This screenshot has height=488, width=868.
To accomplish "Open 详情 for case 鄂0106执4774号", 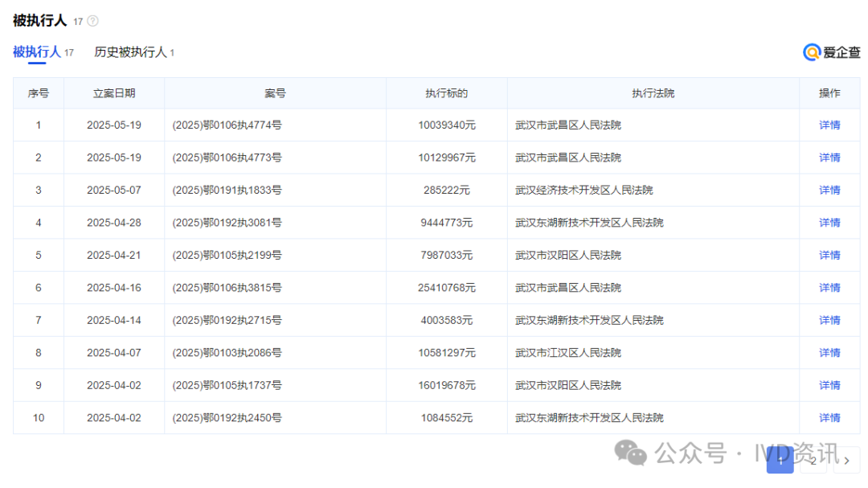I will click(829, 125).
